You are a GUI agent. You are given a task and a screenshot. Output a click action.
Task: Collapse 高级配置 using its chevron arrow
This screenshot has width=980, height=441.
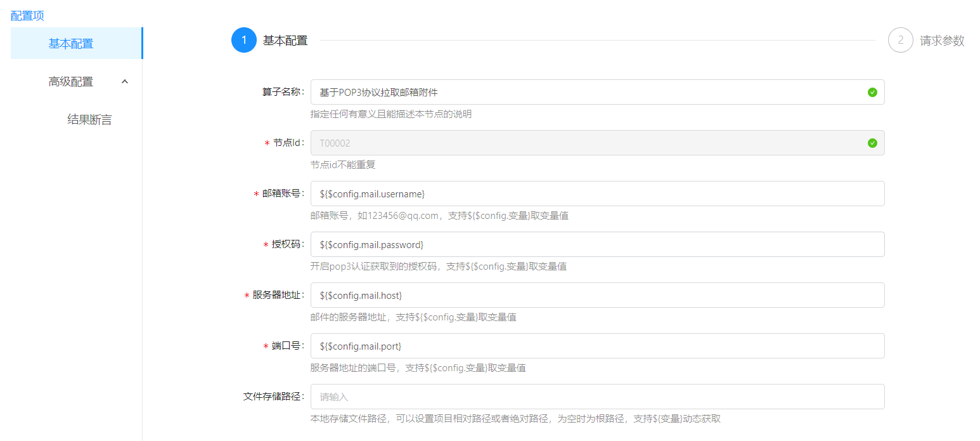tap(125, 82)
